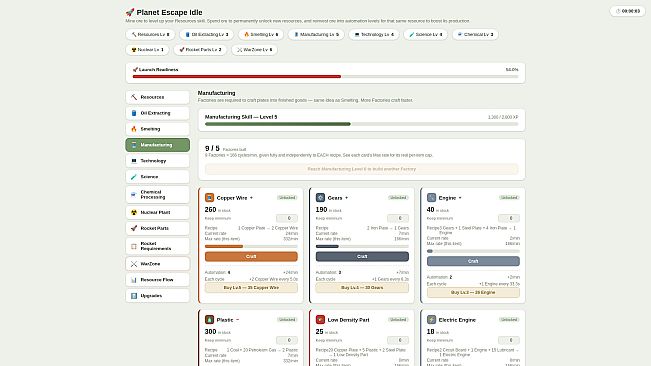Expand the dropdown arrow next to Engine
Image resolution: width=651 pixels, height=366 pixels.
pyautogui.click(x=460, y=198)
